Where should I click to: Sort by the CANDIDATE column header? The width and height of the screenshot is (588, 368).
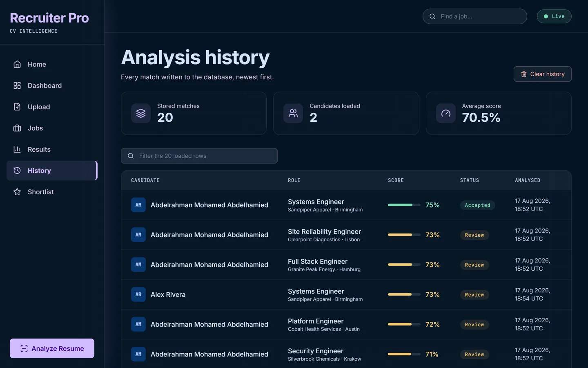(145, 180)
